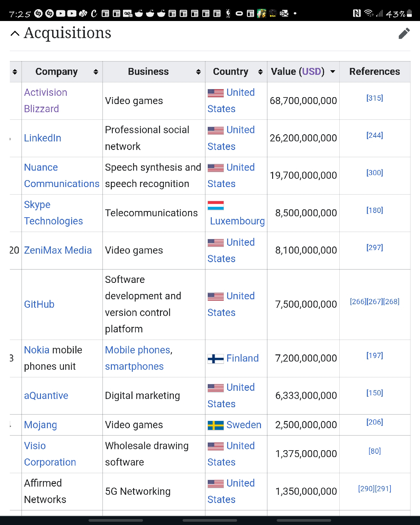
Task: Sort table by Country column
Action: [260, 72]
